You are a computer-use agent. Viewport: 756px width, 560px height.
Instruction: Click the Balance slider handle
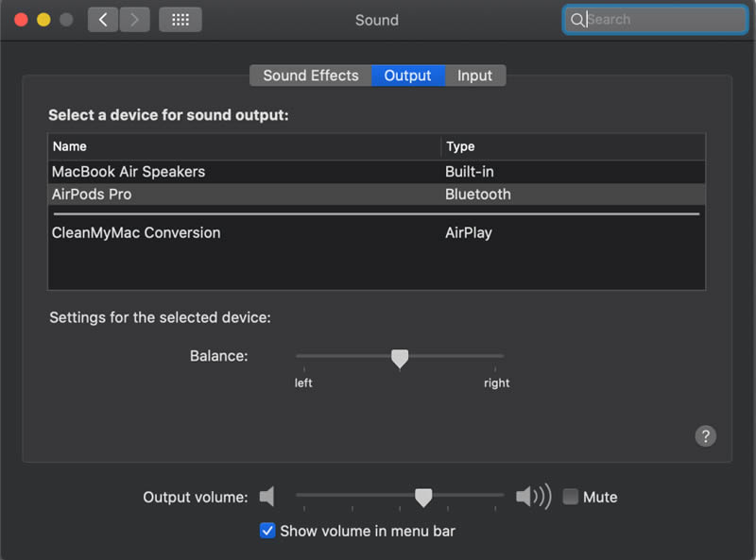coord(400,359)
